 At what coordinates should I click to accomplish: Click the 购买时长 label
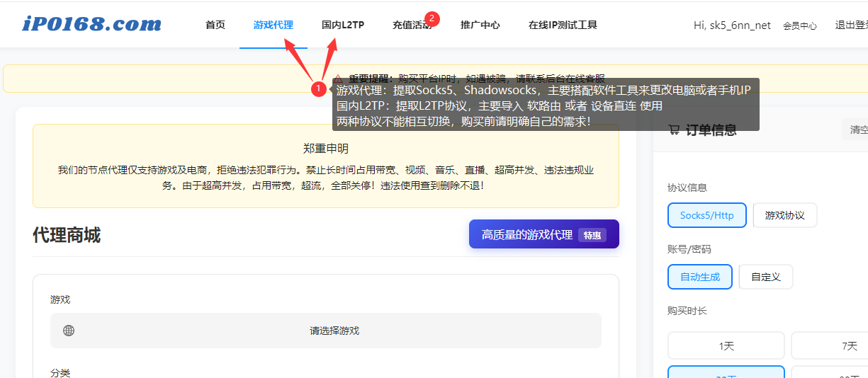[x=687, y=311]
